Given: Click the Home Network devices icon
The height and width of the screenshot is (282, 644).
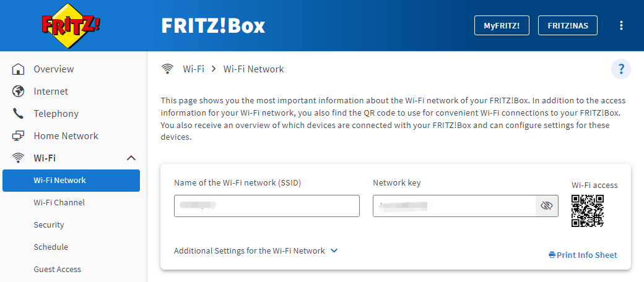Looking at the screenshot, I should point(19,136).
